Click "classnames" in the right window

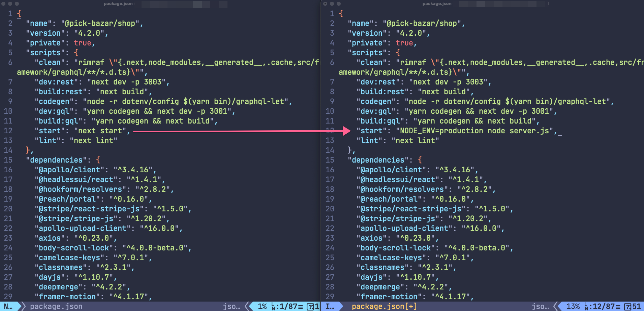382,267
